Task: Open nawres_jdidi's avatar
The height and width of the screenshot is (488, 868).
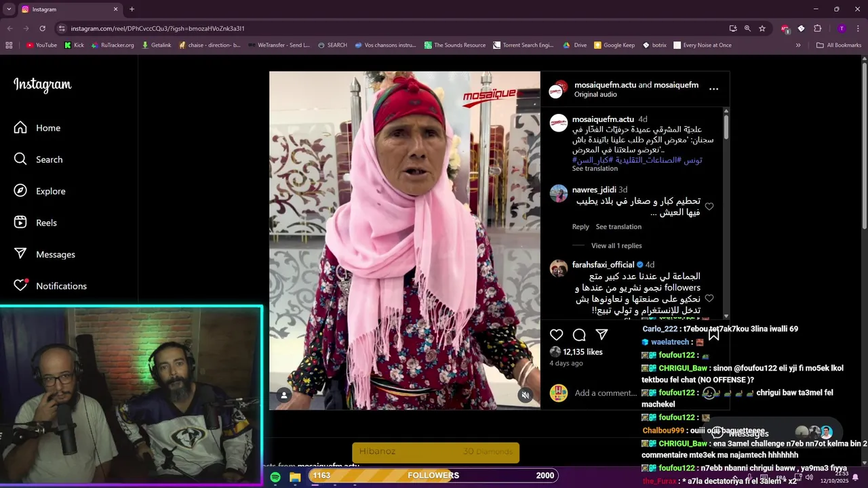Action: (559, 193)
